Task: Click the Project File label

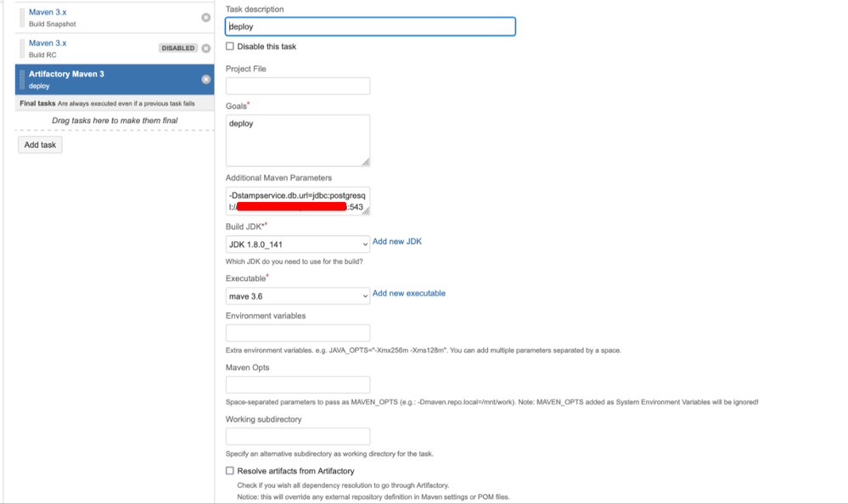Action: pos(246,69)
